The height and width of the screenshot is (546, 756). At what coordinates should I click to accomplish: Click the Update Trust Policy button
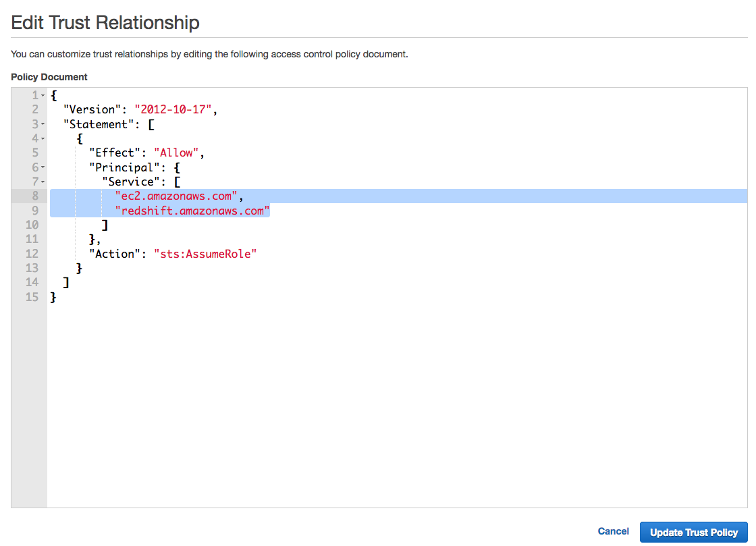click(x=693, y=532)
